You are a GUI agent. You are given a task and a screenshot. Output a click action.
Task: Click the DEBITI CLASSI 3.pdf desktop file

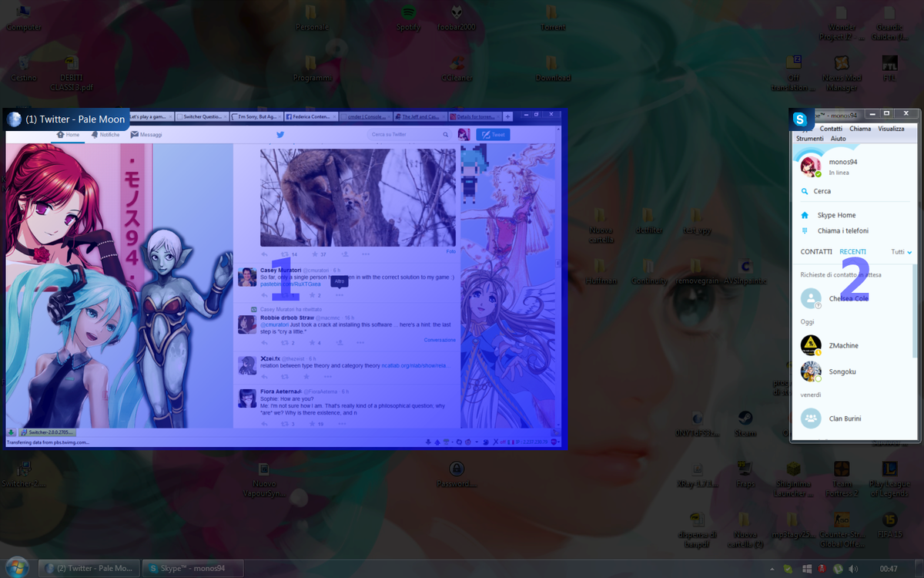72,74
